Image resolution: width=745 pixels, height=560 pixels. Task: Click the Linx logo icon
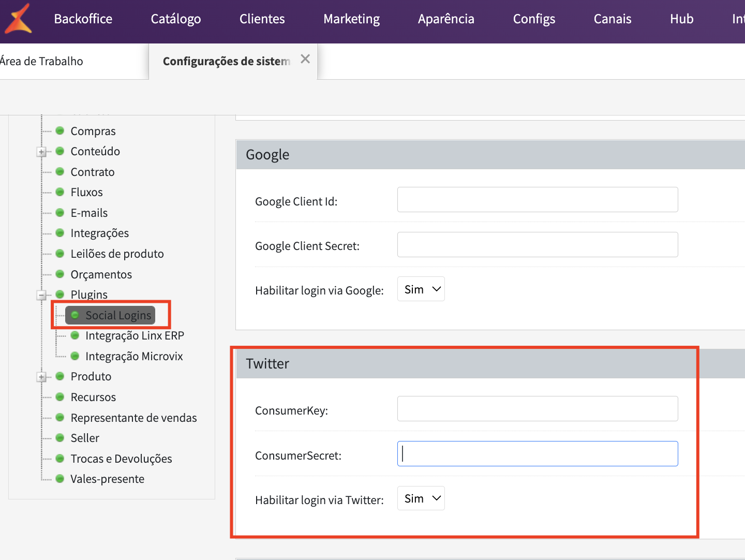click(18, 19)
